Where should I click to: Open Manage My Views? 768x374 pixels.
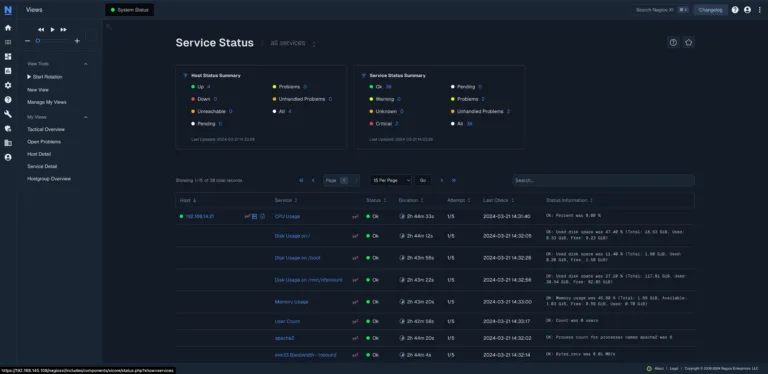47,102
